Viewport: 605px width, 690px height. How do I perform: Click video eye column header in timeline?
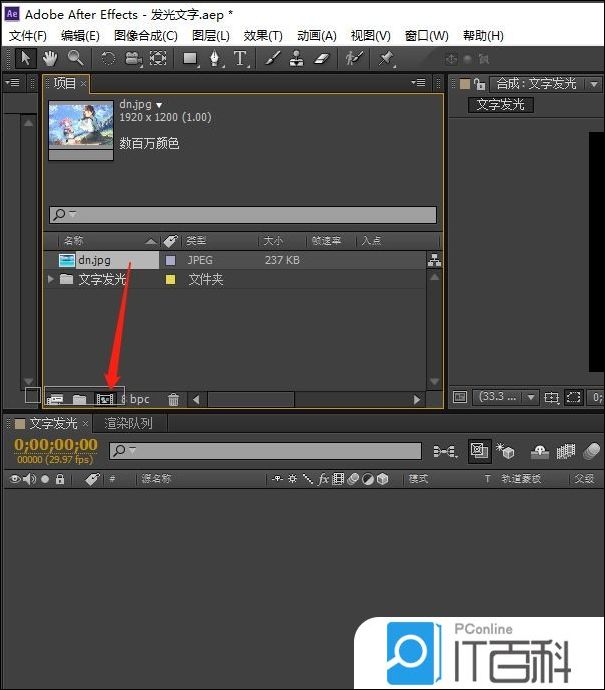(x=15, y=479)
